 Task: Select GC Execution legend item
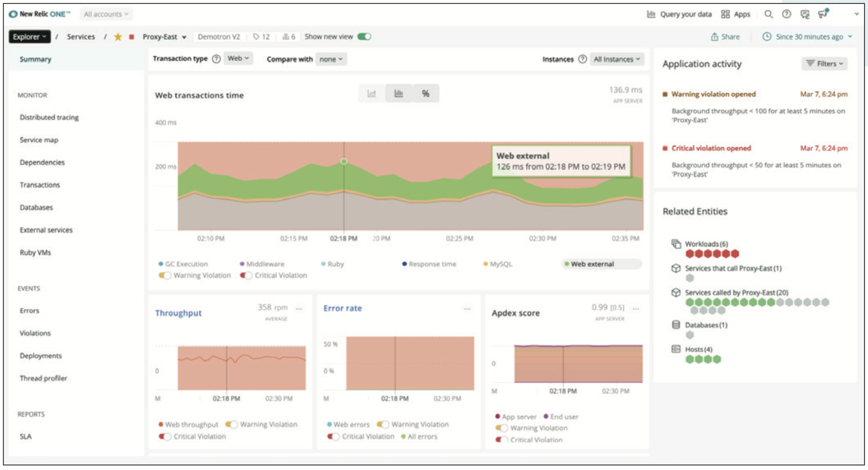pyautogui.click(x=183, y=264)
